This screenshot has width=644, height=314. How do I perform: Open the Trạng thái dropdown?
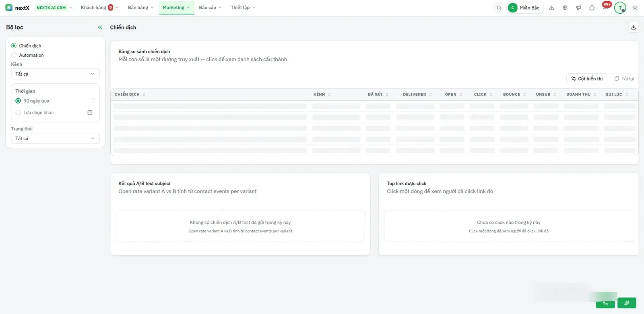55,138
